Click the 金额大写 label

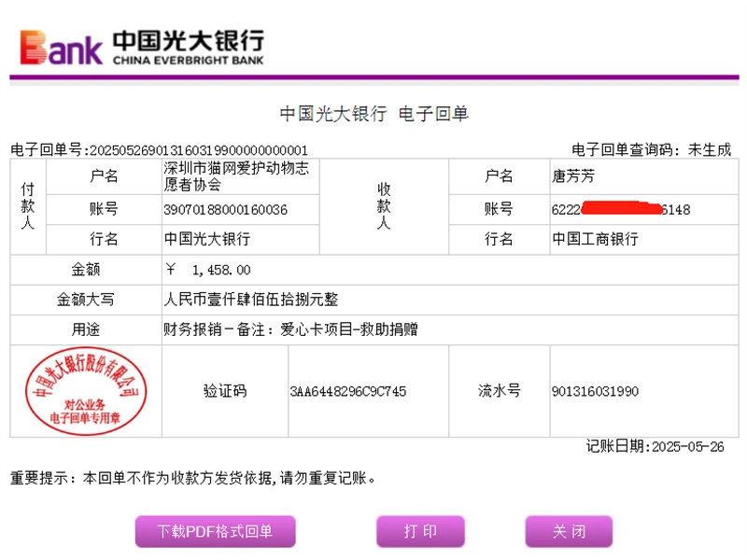[x=86, y=300]
